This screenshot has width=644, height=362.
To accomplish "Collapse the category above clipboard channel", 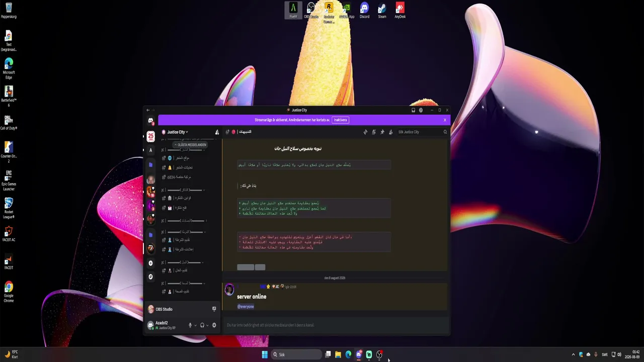I will pyautogui.click(x=184, y=190).
